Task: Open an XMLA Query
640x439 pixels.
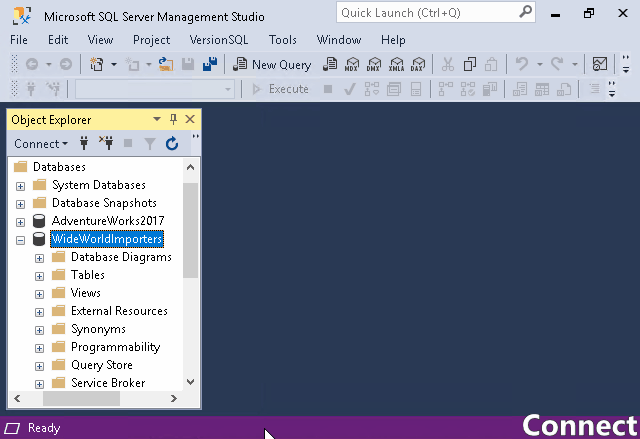Action: [x=396, y=64]
